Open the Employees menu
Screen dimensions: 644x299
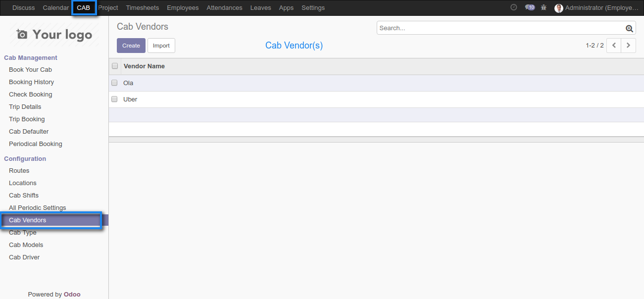183,8
